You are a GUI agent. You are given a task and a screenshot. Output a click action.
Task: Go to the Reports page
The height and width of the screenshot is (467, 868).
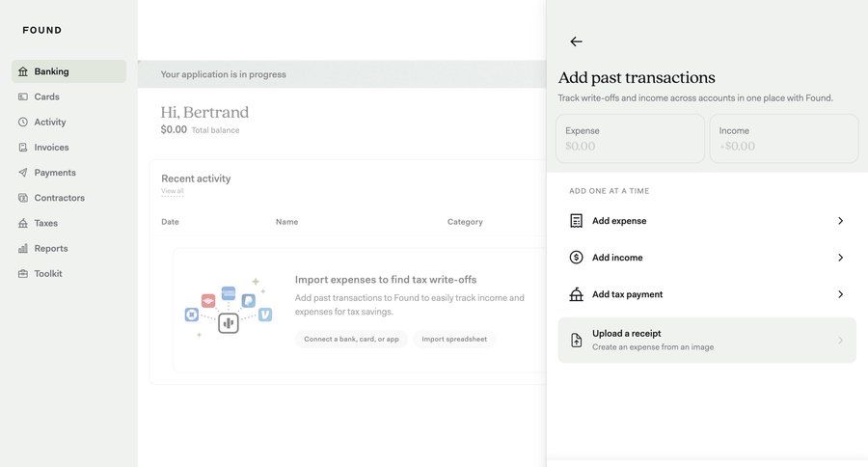coord(68,248)
